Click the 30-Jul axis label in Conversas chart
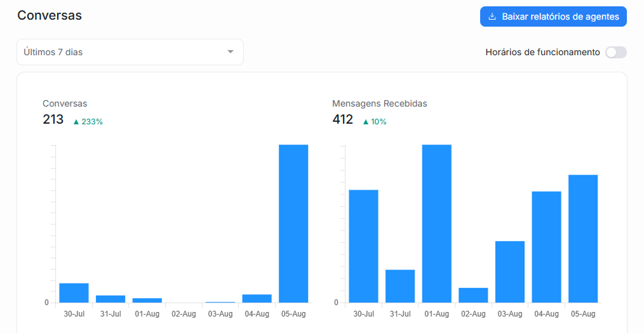The width and height of the screenshot is (644, 333). (x=74, y=314)
